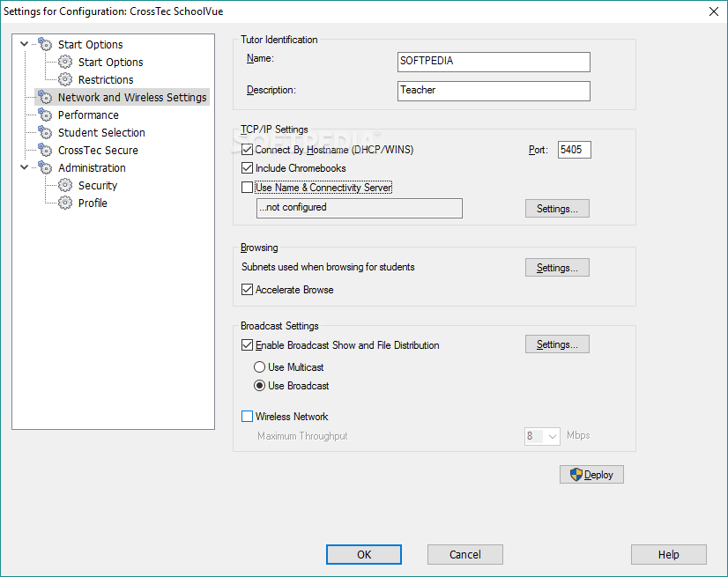Click the Deploy button
The width and height of the screenshot is (728, 577).
coord(591,475)
